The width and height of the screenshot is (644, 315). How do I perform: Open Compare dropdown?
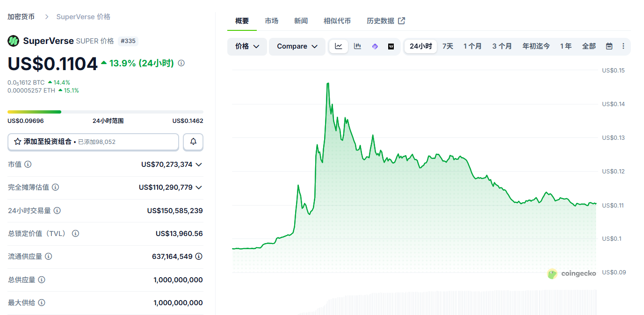click(297, 46)
